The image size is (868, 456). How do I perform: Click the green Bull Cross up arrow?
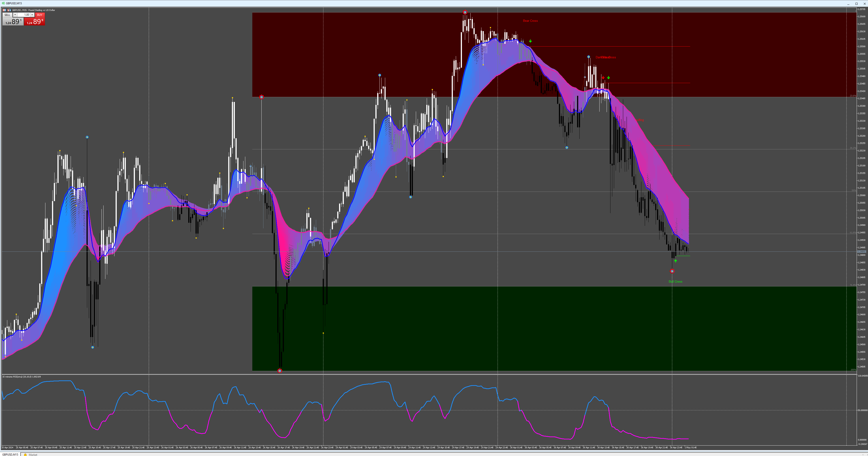coord(675,261)
